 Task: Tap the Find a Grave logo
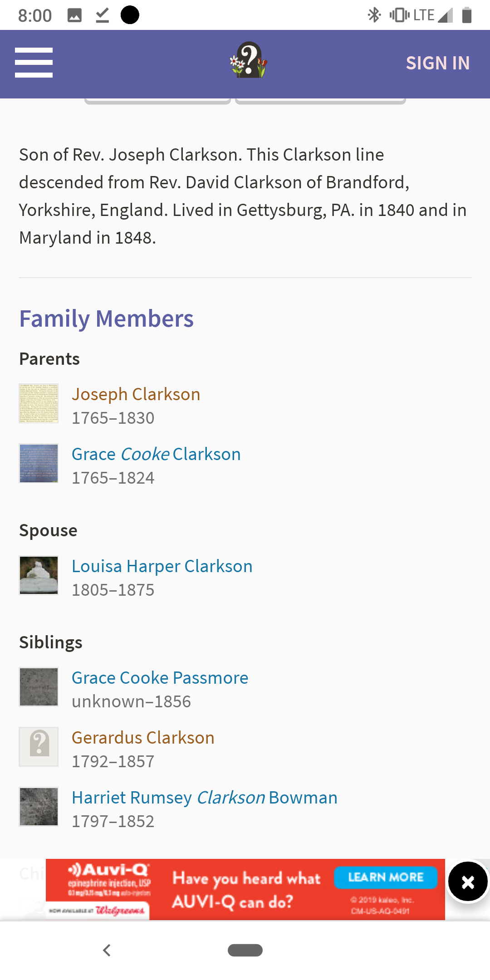[x=248, y=60]
